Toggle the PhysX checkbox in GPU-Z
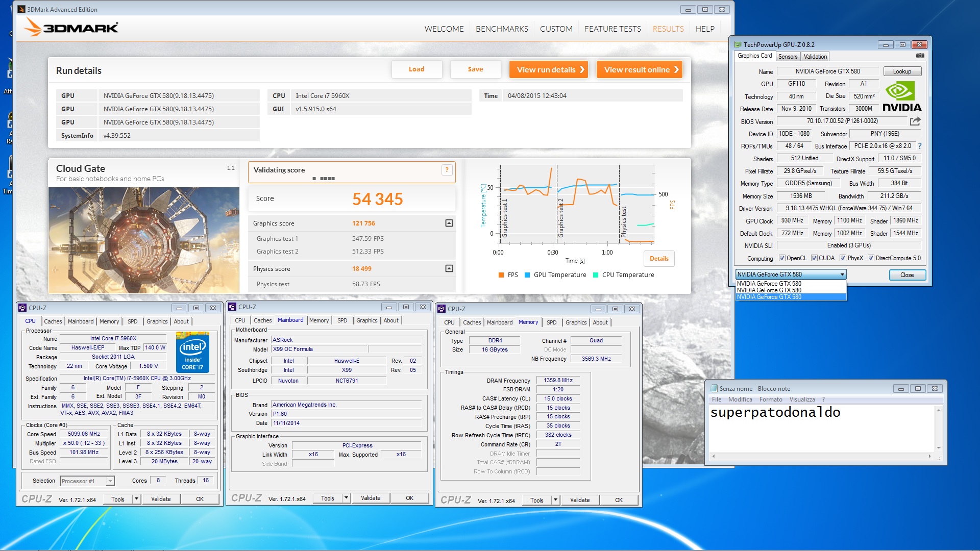Screen dimensions: 980x551 tap(843, 258)
